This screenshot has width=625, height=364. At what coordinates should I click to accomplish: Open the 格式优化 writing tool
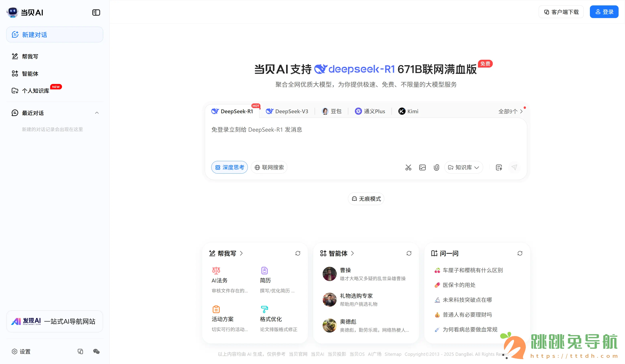[278, 319]
